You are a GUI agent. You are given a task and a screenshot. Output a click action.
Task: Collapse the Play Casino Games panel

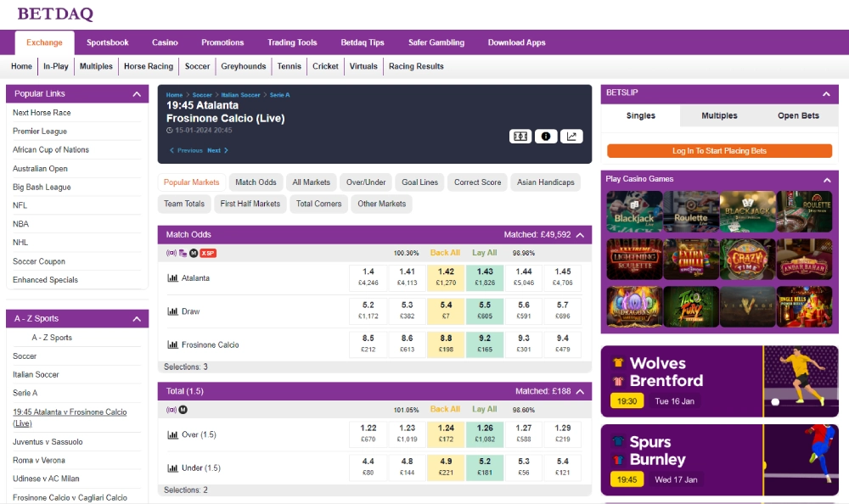826,181
